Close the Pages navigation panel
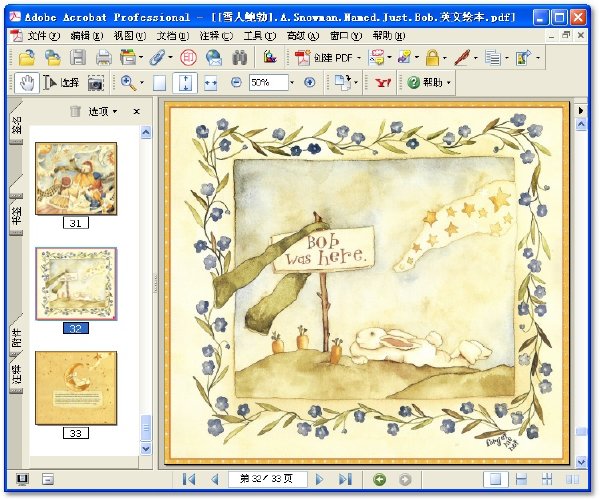The height and width of the screenshot is (501, 600). coord(137,111)
